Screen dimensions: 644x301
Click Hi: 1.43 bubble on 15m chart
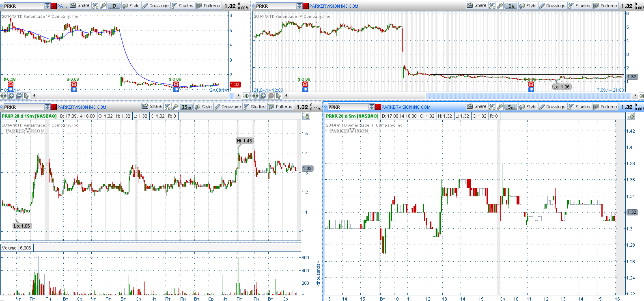pyautogui.click(x=245, y=141)
